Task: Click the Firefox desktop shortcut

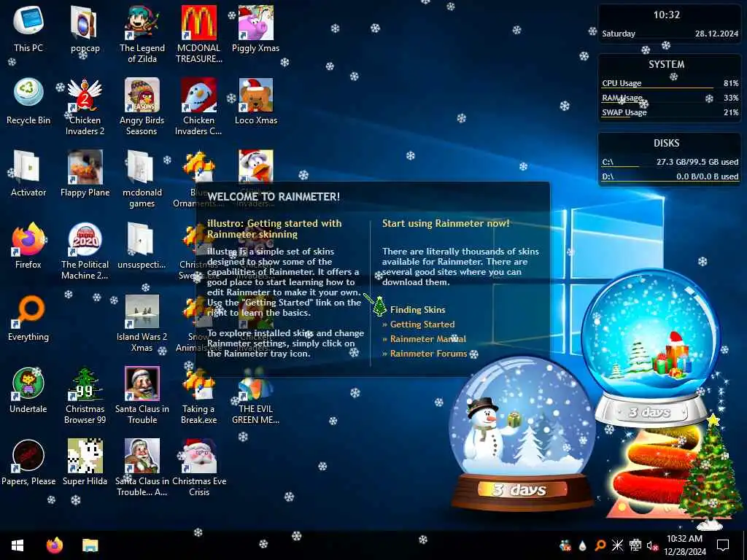Action: [28, 246]
